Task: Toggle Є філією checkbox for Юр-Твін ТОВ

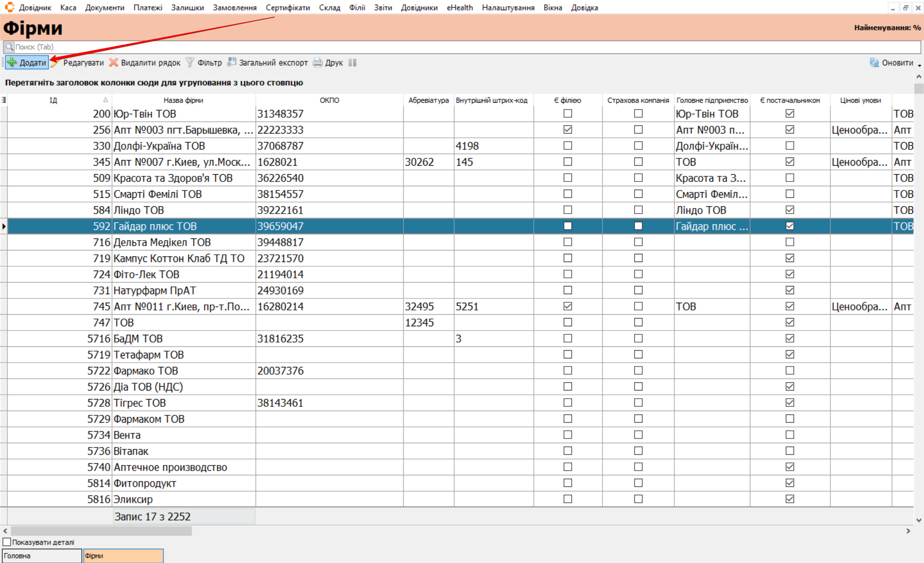Action: tap(567, 113)
